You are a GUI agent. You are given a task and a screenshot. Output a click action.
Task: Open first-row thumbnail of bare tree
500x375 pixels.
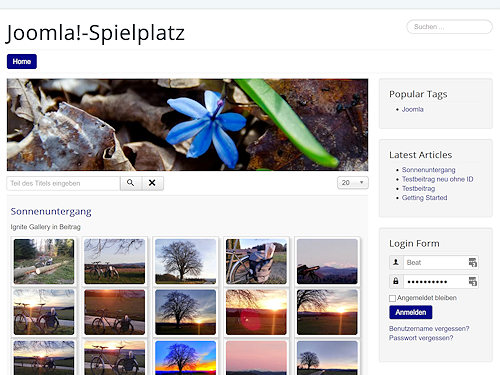(186, 261)
